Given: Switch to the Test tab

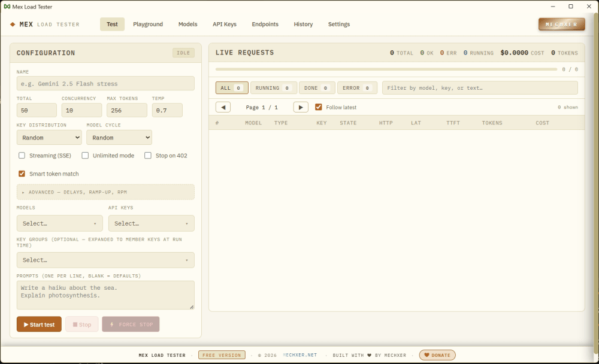Looking at the screenshot, I should pos(113,24).
